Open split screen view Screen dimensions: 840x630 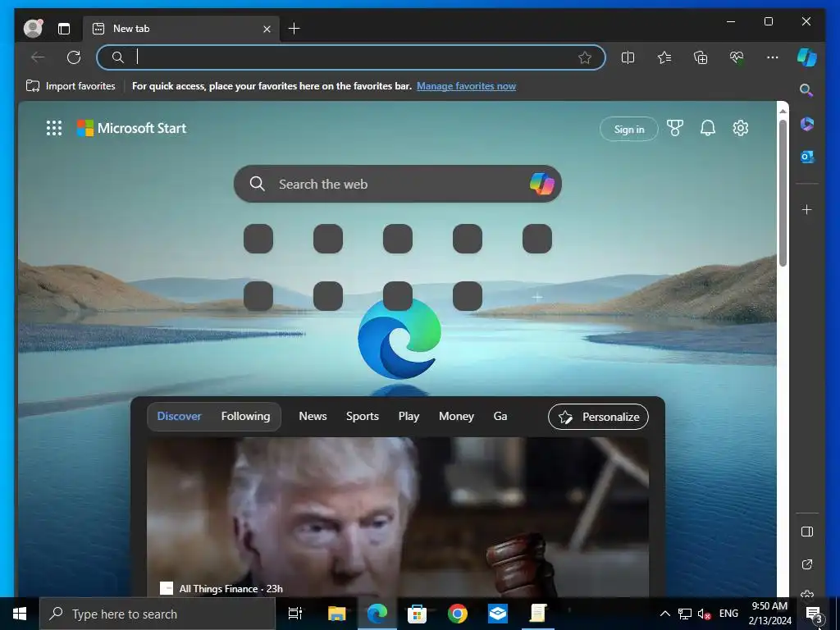pos(628,57)
